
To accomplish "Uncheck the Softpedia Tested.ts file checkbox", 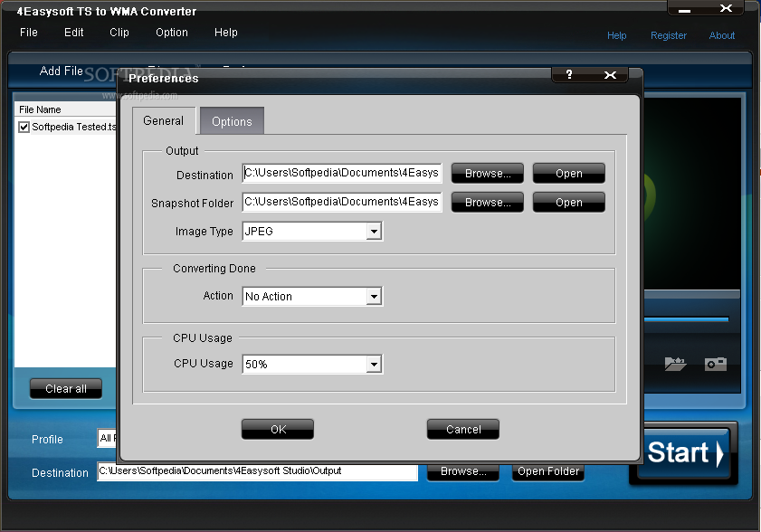I will tap(24, 128).
